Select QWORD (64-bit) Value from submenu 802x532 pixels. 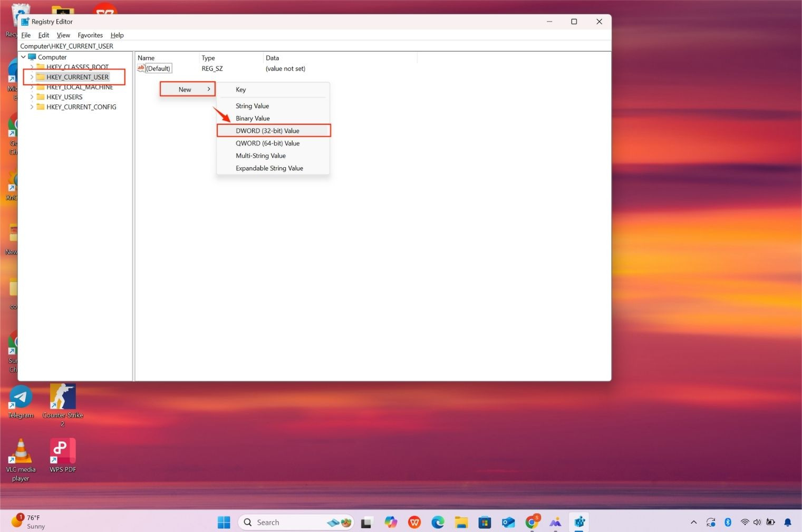point(267,143)
